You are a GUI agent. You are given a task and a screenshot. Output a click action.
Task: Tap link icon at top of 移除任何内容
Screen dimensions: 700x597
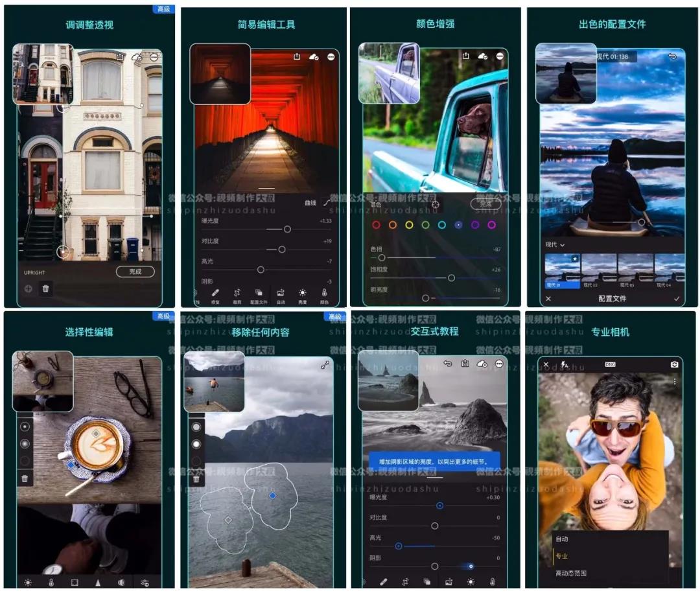coord(325,365)
